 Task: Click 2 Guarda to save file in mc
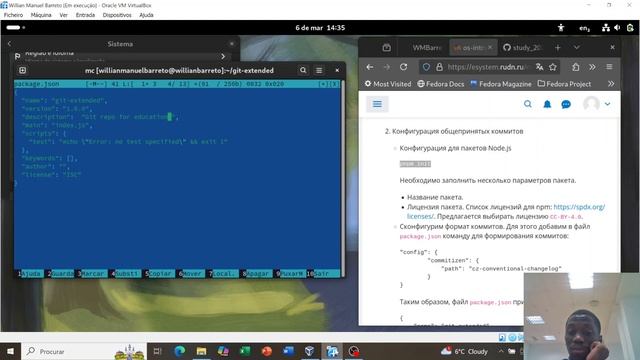click(x=61, y=273)
